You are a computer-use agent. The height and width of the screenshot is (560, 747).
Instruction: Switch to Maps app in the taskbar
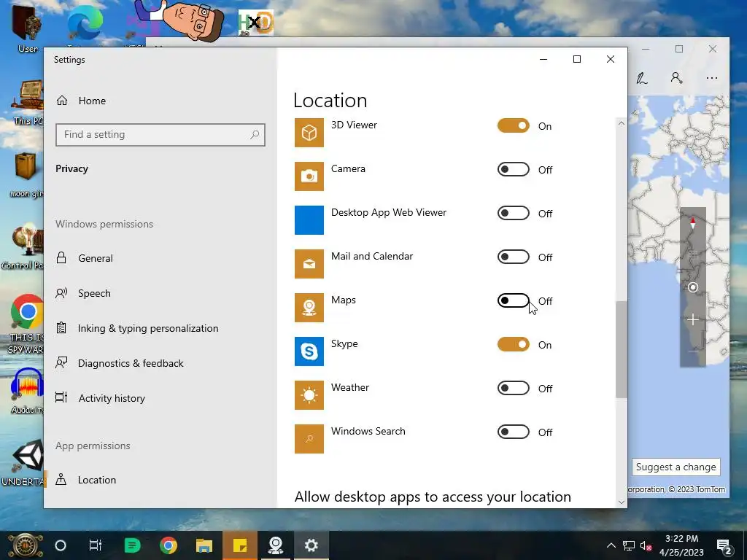point(275,545)
